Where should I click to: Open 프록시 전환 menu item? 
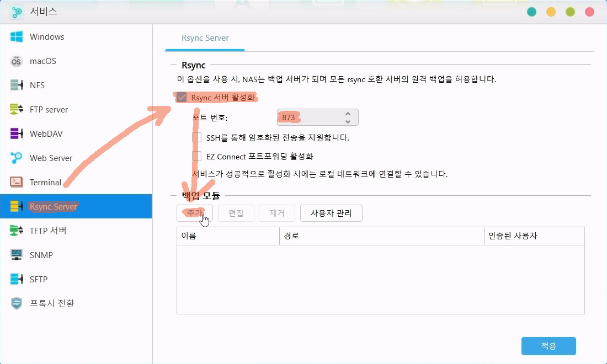point(51,303)
